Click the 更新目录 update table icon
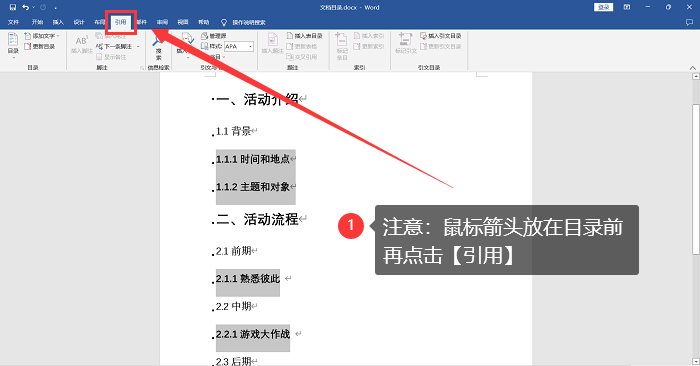 pyautogui.click(x=27, y=46)
